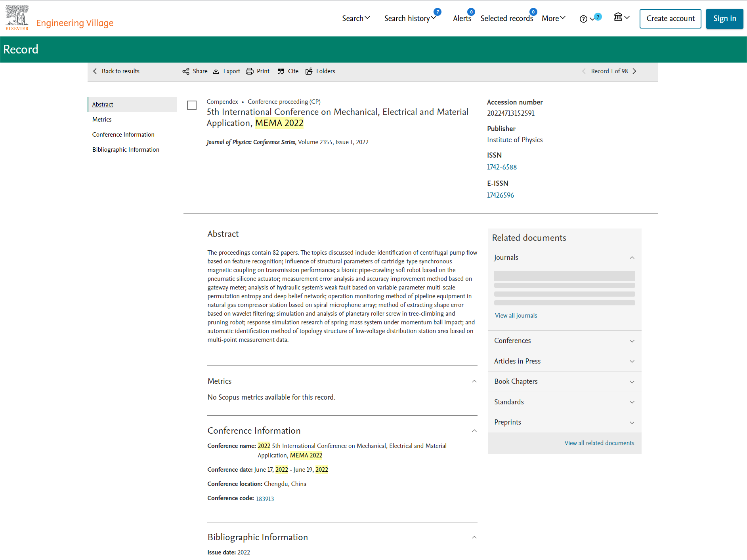Click Journal of Physics: Conference Series text

pyautogui.click(x=251, y=142)
